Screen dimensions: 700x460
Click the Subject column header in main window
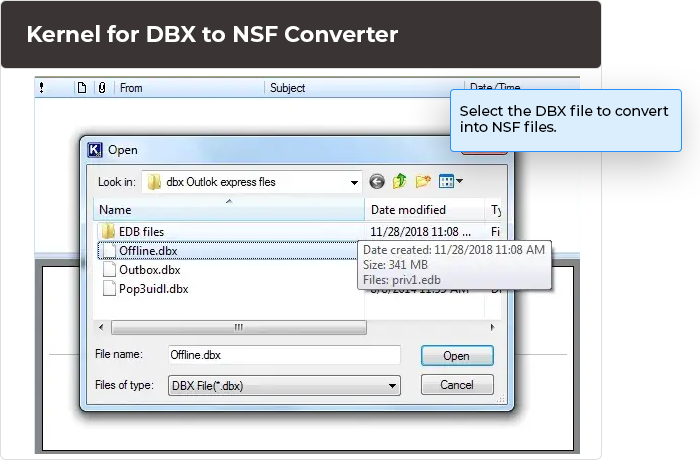(364, 88)
